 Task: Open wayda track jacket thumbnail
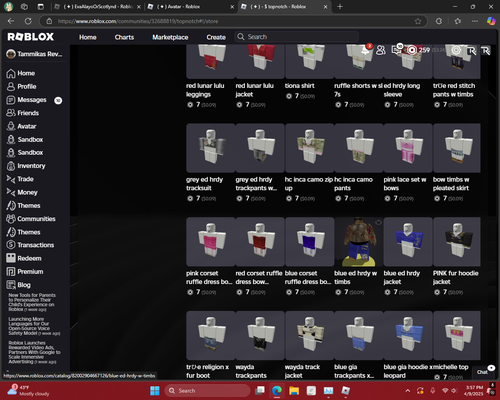click(310, 335)
